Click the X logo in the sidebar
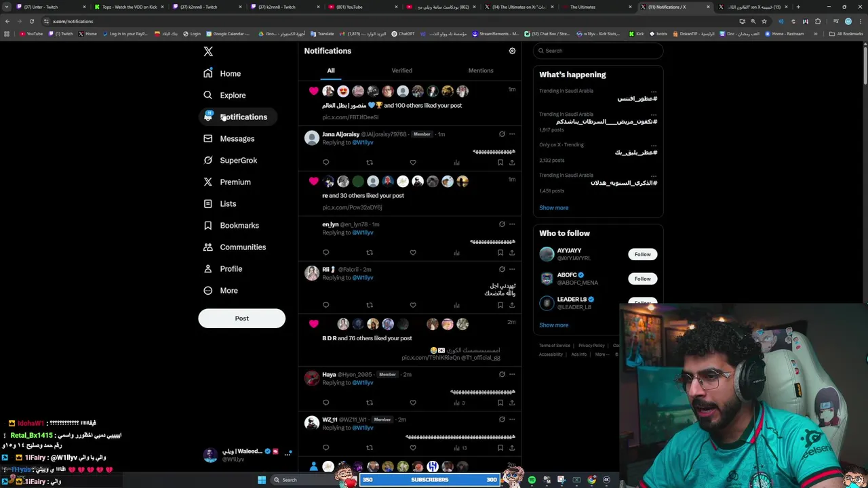 208,52
